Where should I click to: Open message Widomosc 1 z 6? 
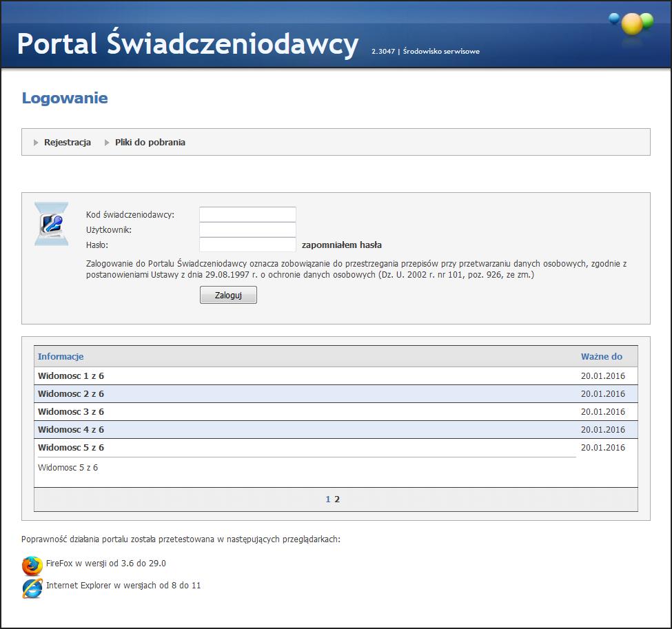pos(71,375)
